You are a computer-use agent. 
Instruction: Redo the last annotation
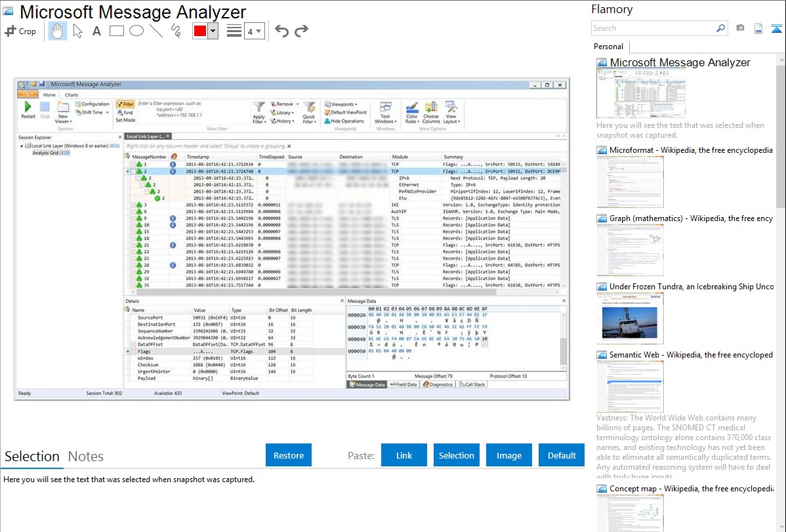[x=301, y=31]
